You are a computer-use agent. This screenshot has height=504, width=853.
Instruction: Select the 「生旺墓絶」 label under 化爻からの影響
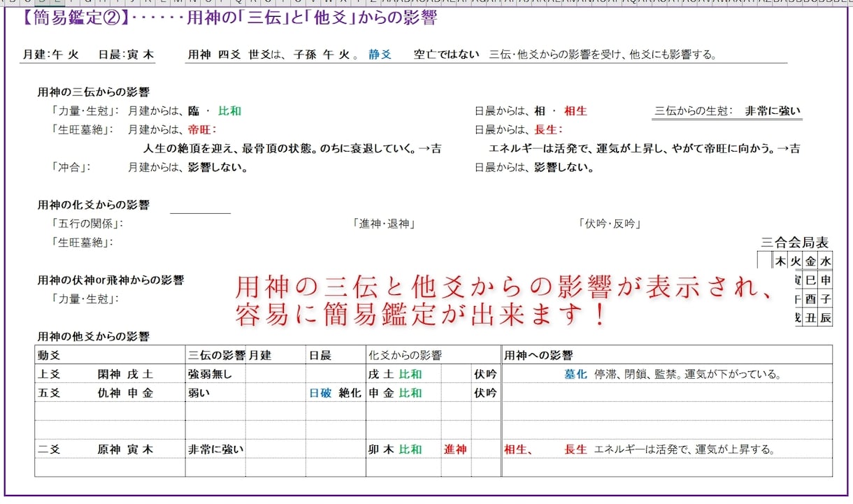point(82,243)
